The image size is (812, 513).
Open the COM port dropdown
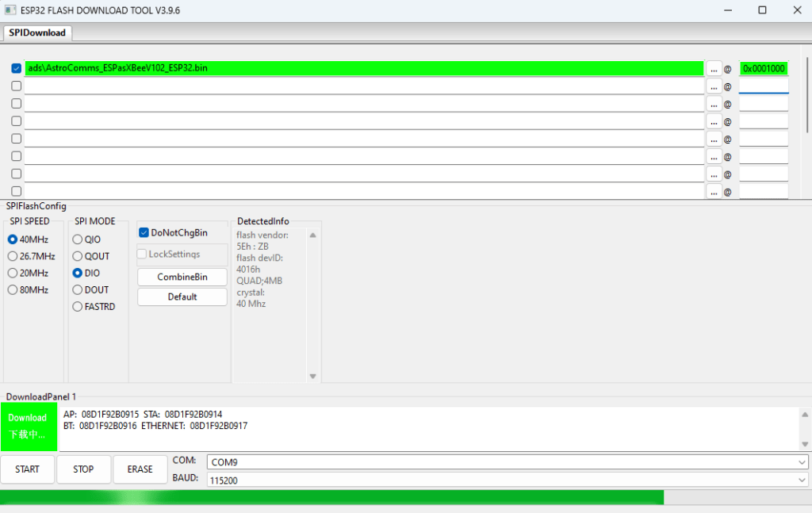(x=507, y=462)
